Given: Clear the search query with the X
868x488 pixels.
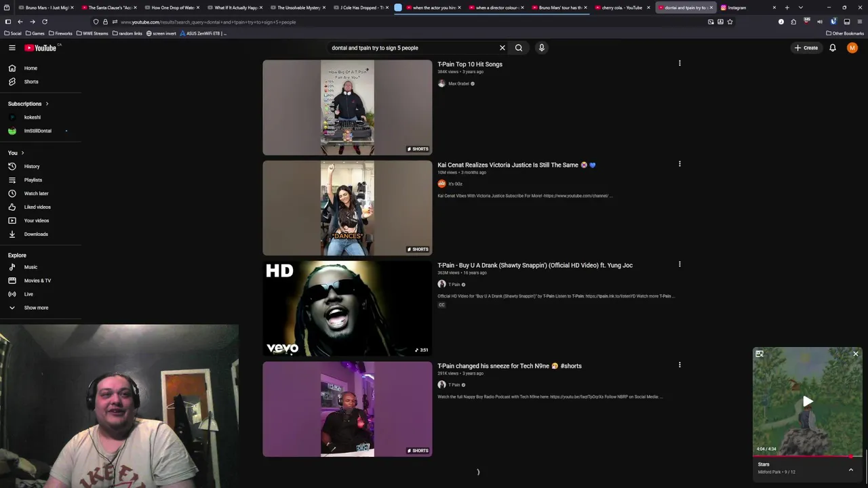Looking at the screenshot, I should (x=502, y=47).
